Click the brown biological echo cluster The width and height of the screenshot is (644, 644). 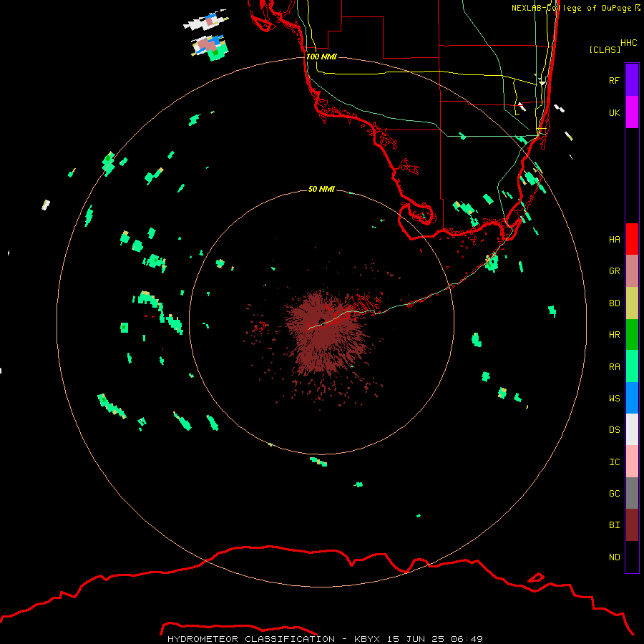coord(324,333)
